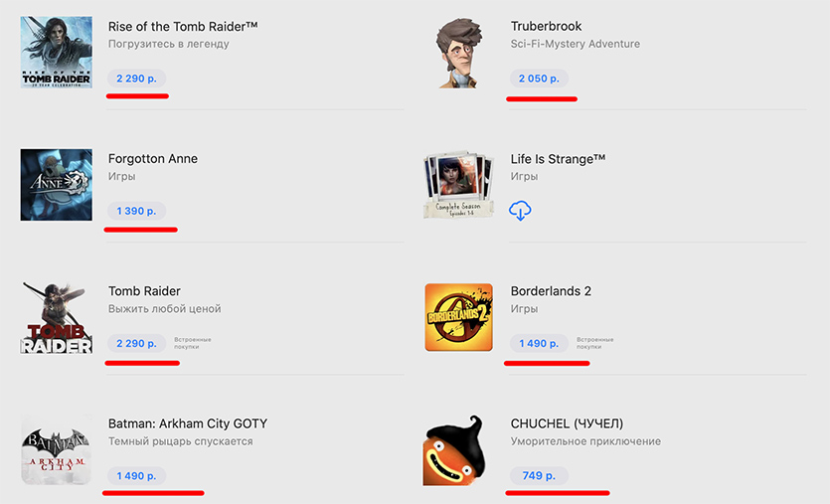
Task: Select the Life Is Strange icon
Action: pos(458,184)
